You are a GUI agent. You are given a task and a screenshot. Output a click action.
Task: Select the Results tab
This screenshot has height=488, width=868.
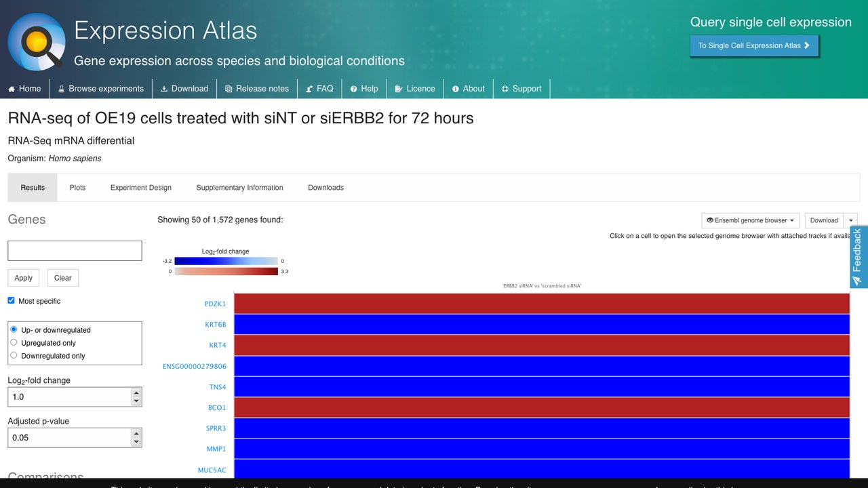[x=33, y=188]
